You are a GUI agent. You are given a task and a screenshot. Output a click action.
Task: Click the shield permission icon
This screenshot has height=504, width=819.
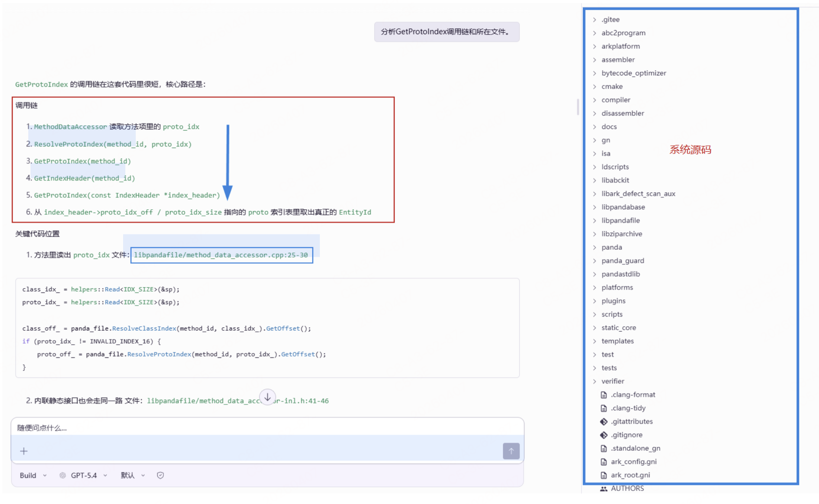coord(160,475)
